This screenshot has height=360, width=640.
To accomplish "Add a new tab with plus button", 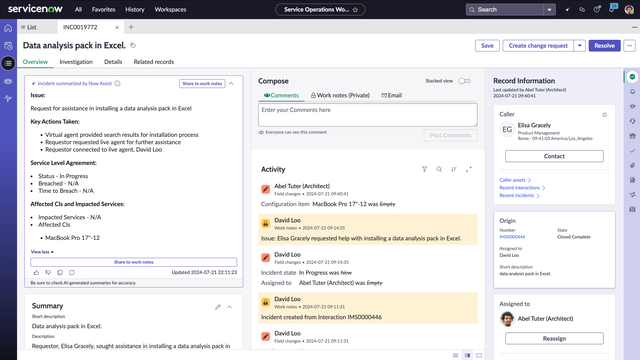I will click(131, 27).
